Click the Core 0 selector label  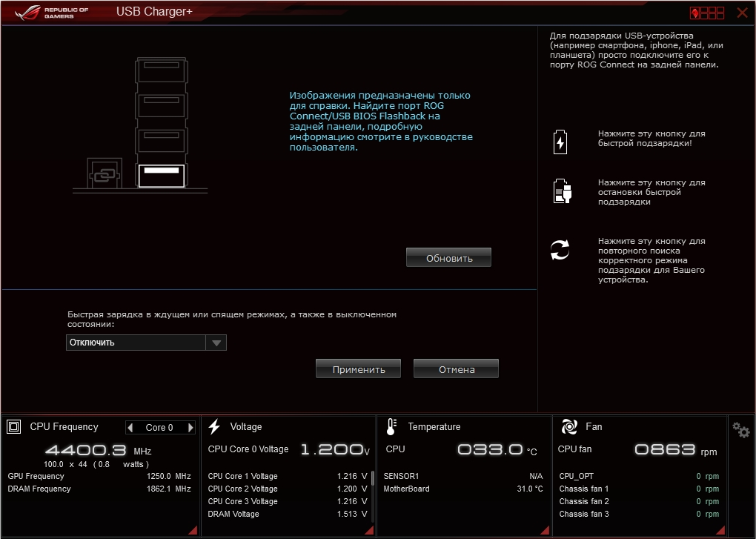159,427
